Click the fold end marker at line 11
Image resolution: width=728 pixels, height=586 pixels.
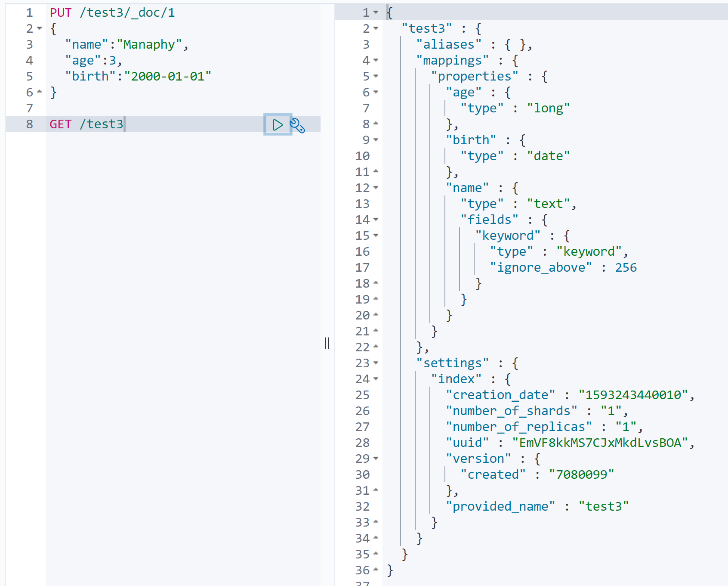(376, 171)
